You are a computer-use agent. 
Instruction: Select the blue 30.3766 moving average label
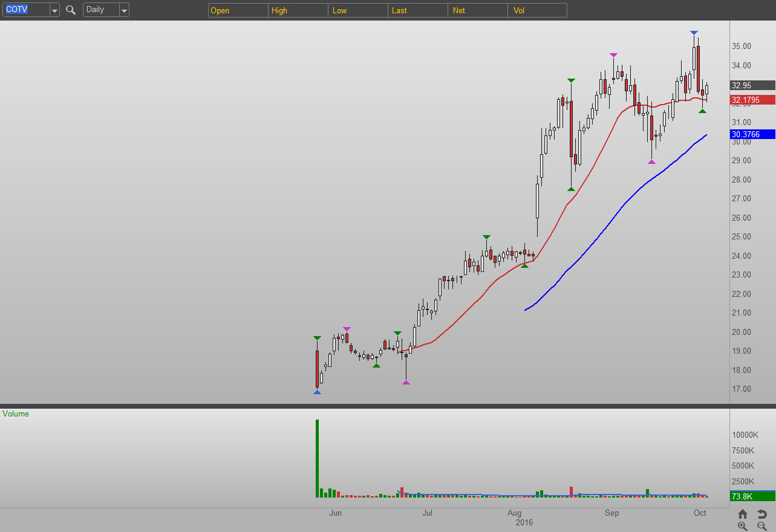coord(752,134)
